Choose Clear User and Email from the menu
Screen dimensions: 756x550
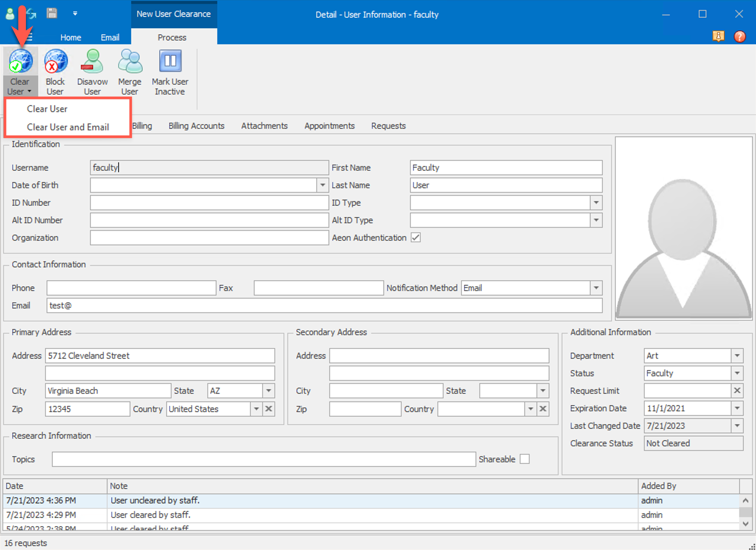click(68, 127)
